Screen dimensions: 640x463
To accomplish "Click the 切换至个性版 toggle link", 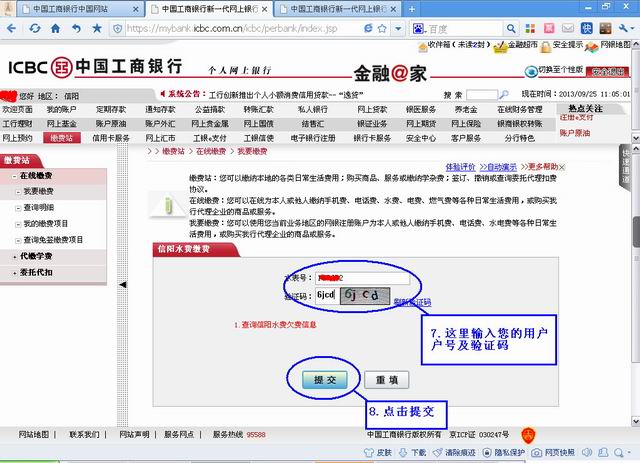I will [x=586, y=69].
